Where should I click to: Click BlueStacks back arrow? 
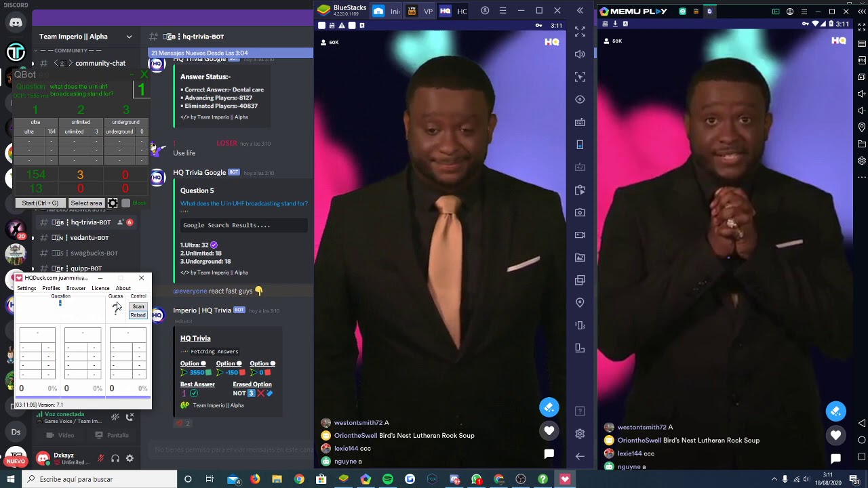click(x=580, y=456)
